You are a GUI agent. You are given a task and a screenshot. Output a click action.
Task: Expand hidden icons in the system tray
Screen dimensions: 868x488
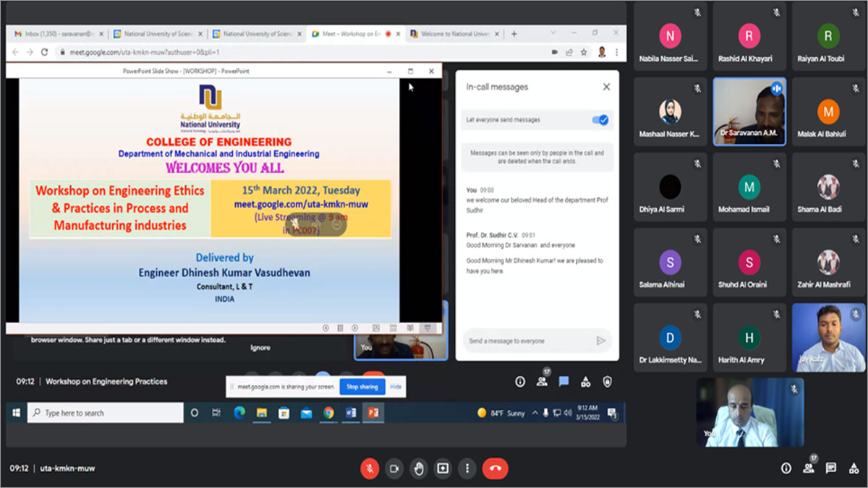(x=535, y=413)
